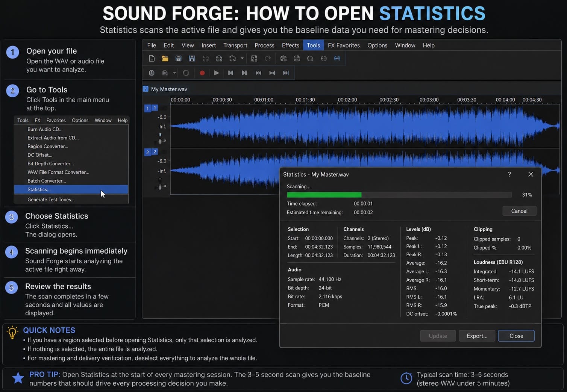567x392 pixels.
Task: Open the File menu
Action: click(152, 45)
